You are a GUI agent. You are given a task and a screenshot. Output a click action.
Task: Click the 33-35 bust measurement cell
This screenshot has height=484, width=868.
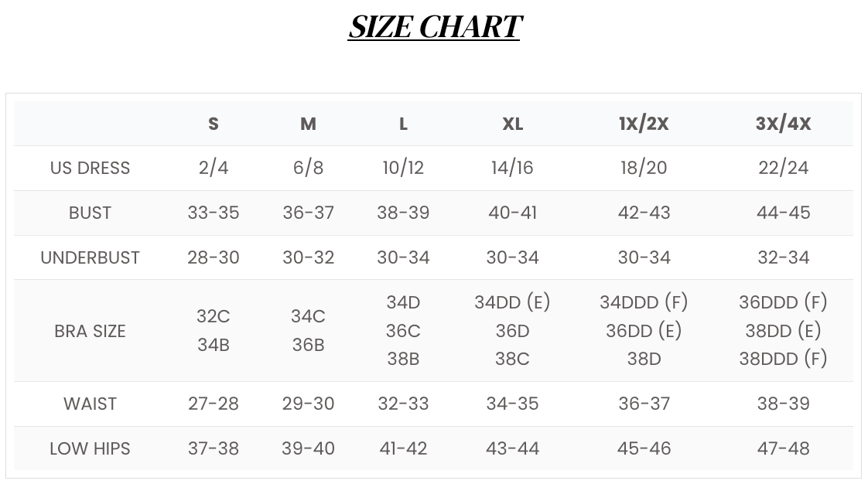coord(214,213)
